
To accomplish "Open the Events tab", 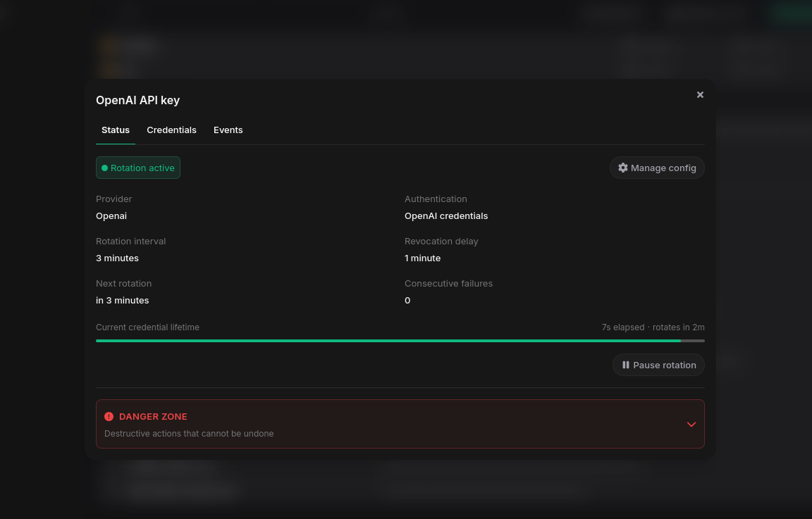I will click(x=228, y=130).
